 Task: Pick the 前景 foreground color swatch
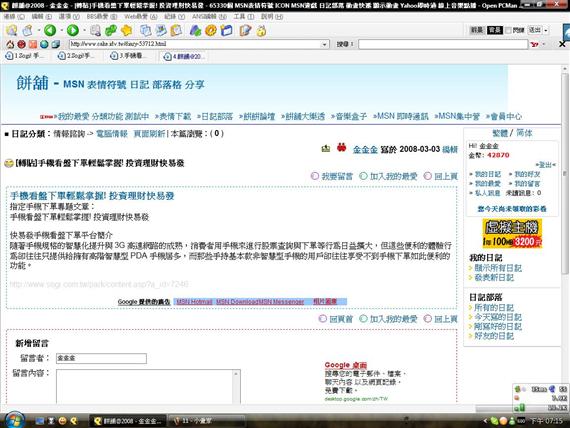coord(477,30)
